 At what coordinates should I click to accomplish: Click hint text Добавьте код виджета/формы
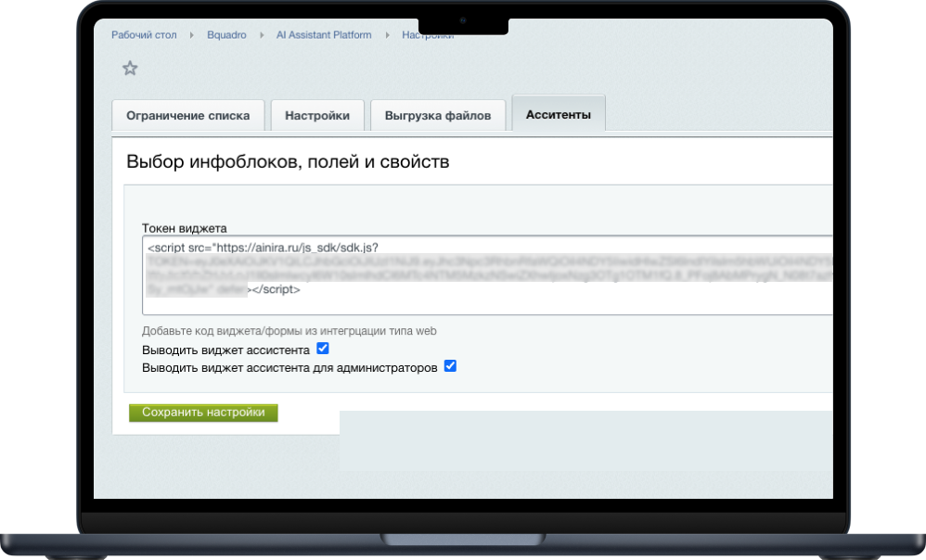coord(289,331)
